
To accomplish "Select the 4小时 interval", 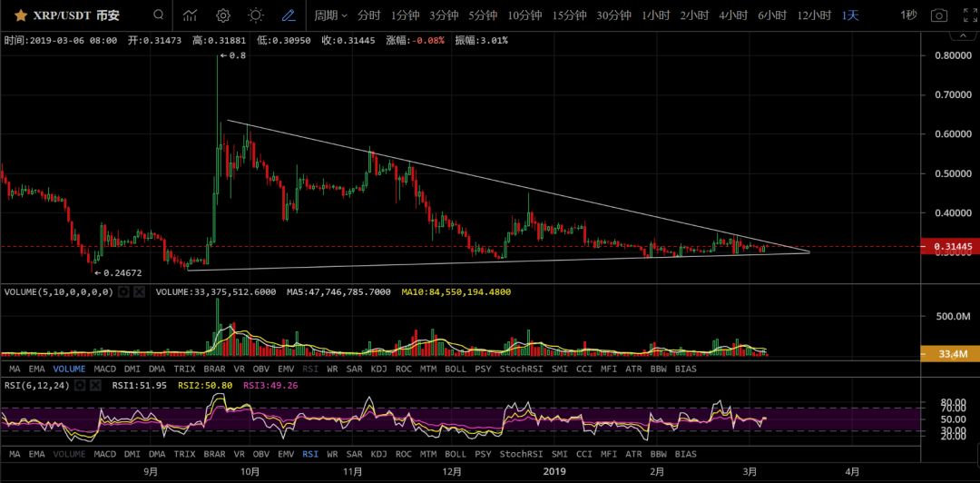I will [x=733, y=15].
